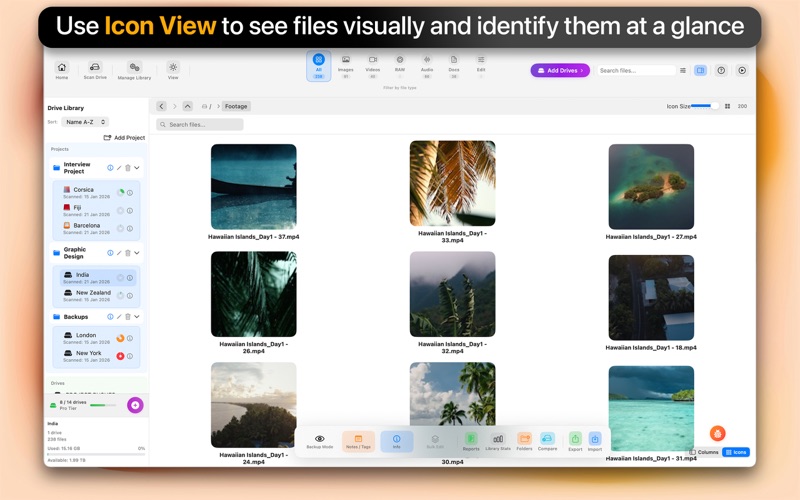800x500 pixels.
Task: Open the Compare tool
Action: pos(547,441)
